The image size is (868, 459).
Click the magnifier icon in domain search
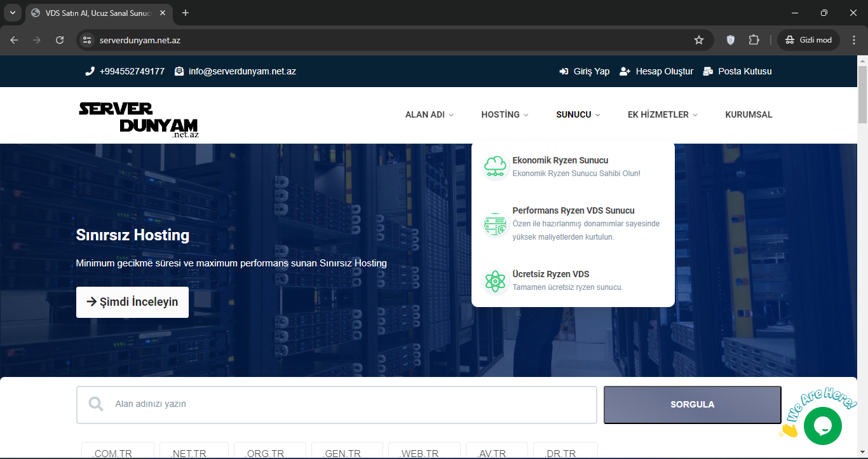(96, 404)
